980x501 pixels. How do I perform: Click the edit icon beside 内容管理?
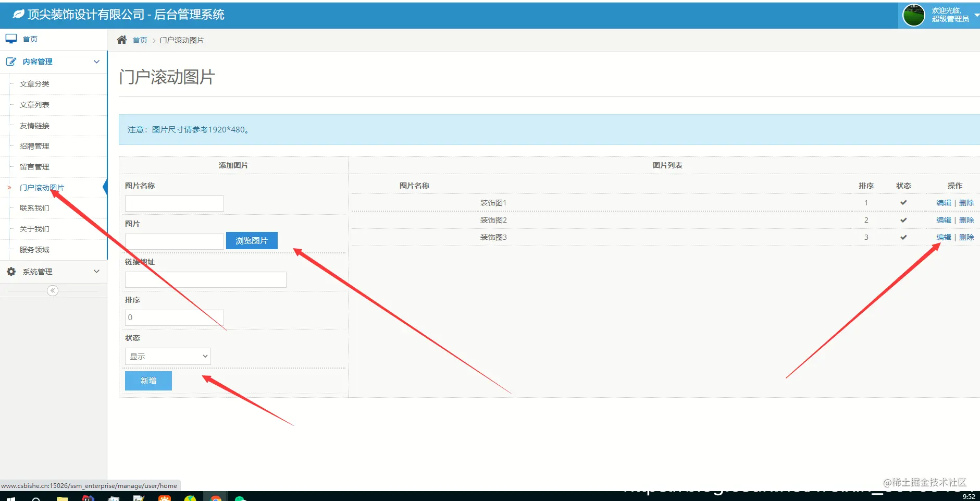[11, 62]
